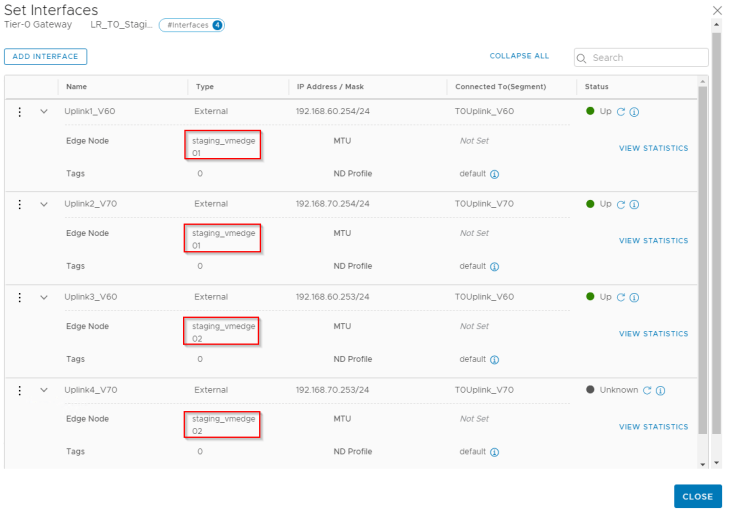Open three-dot actions menu for Uplink1_V60

20,111
